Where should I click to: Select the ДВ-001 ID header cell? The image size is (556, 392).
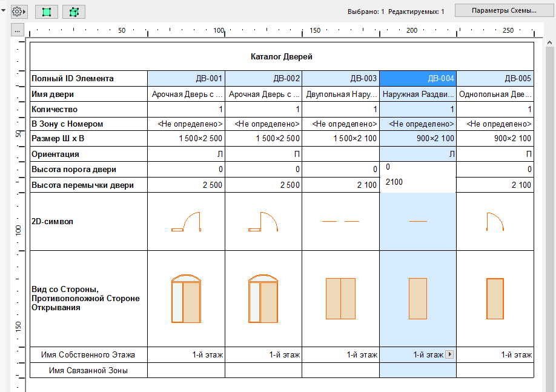coord(186,78)
